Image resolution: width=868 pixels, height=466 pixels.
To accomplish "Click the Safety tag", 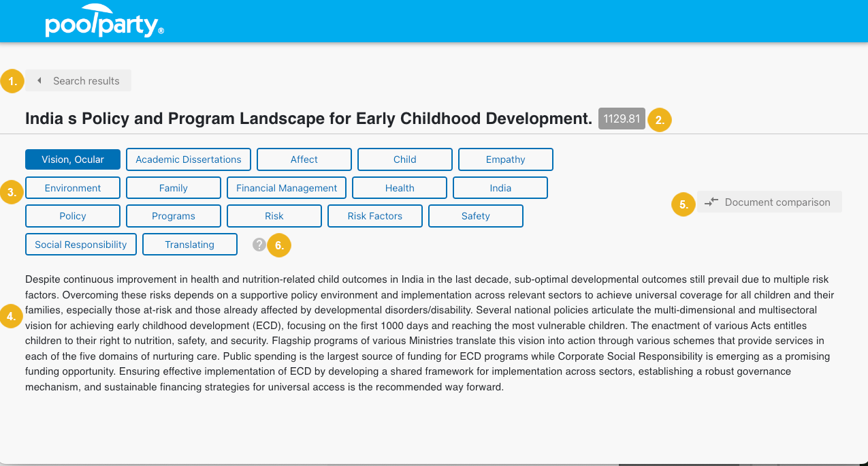I will (476, 216).
